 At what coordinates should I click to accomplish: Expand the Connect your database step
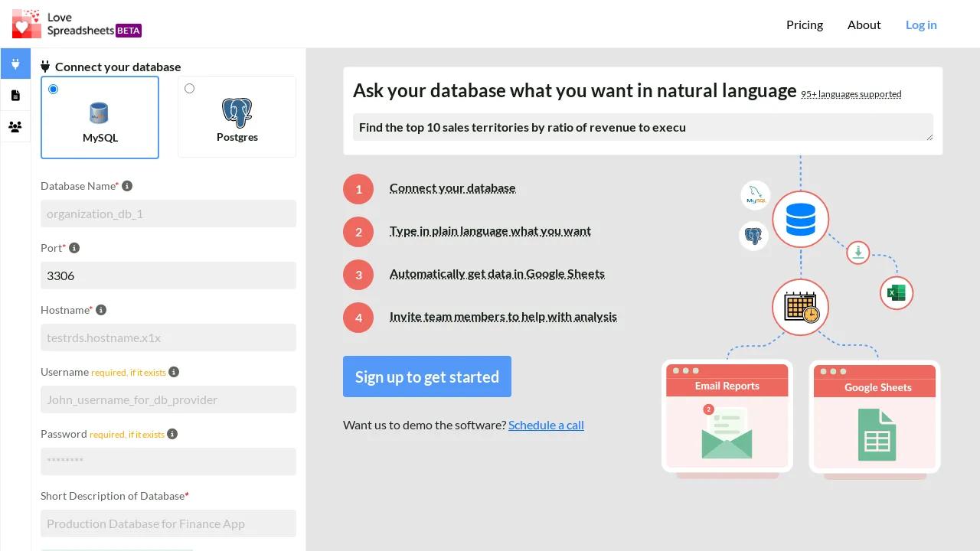click(x=452, y=188)
